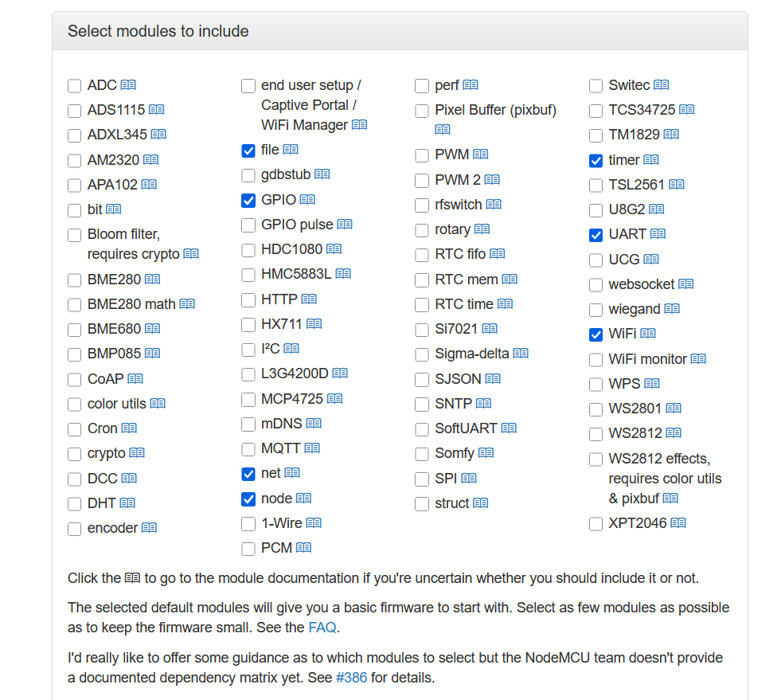
Task: Click the "Select modules to include" panel header
Action: pyautogui.click(x=158, y=31)
